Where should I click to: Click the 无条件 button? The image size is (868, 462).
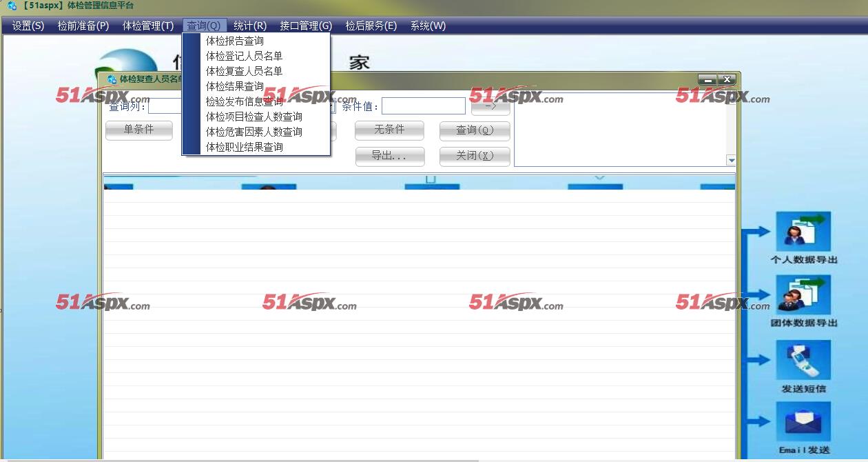389,130
